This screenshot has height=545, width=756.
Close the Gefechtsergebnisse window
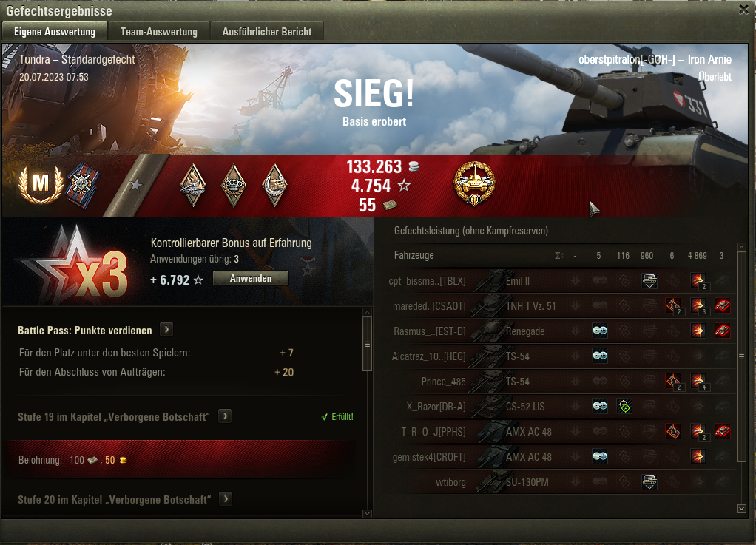(744, 10)
